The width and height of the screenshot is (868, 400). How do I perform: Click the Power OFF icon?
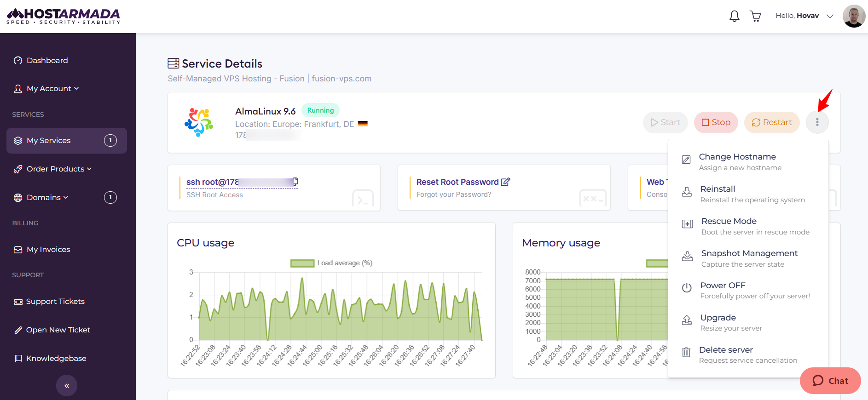click(x=687, y=288)
